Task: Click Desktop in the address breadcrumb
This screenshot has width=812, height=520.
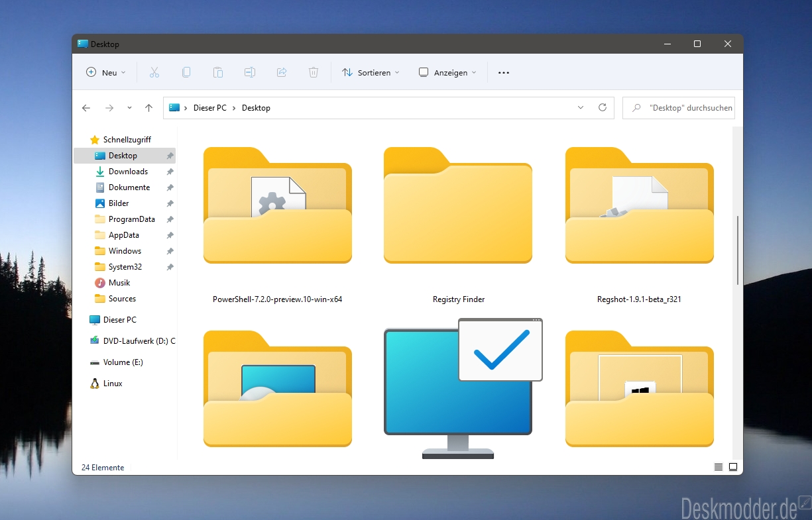Action: point(256,108)
